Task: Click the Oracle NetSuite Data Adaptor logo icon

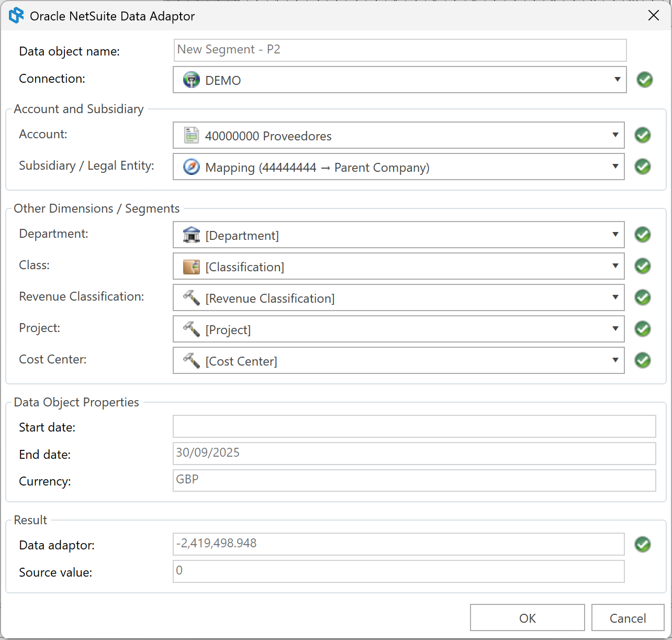Action: click(16, 16)
